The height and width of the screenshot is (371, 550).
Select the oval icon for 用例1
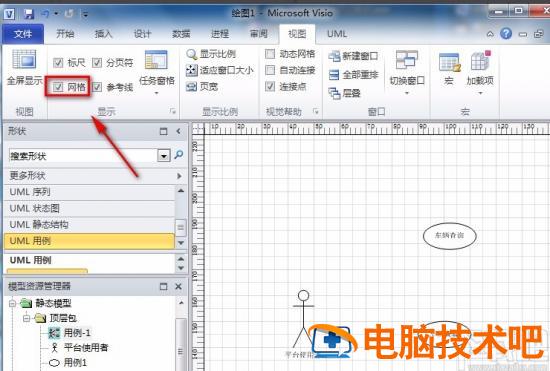54,363
